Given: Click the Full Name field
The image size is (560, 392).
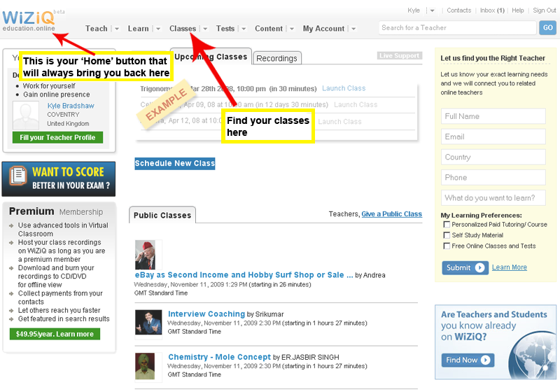Looking at the screenshot, I should (x=493, y=116).
